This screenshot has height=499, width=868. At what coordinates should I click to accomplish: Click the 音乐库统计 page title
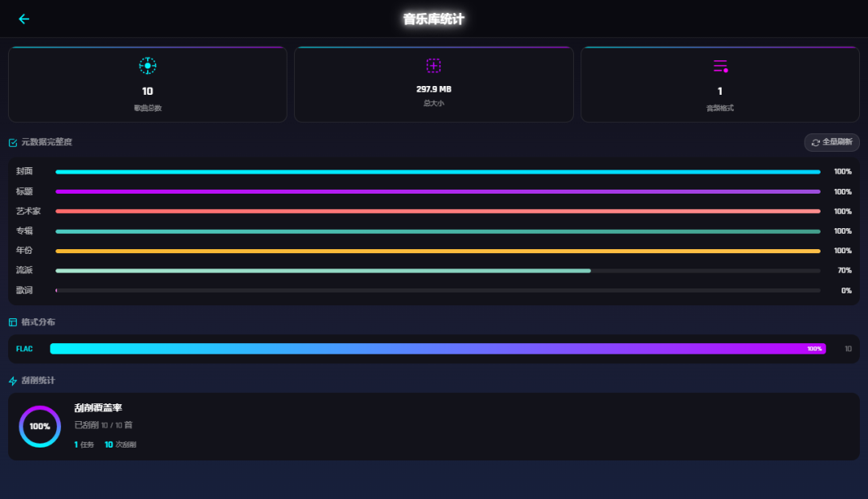[x=433, y=19]
